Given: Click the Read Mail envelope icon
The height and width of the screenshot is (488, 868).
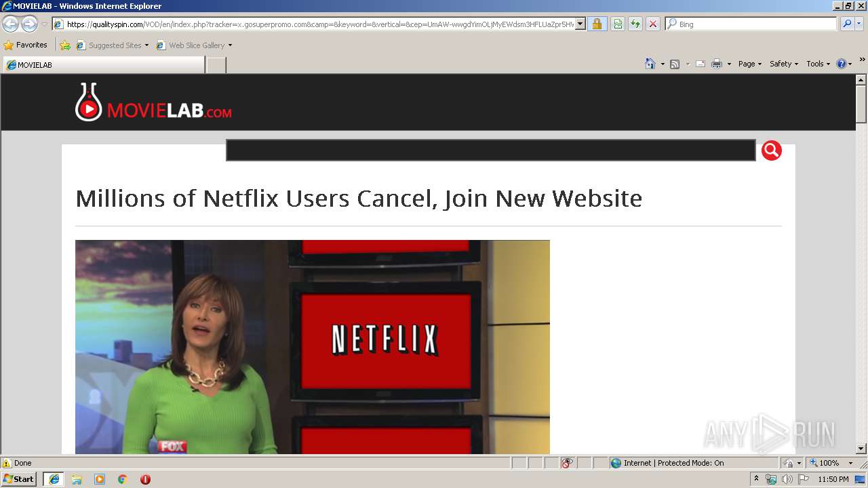Looking at the screenshot, I should tap(701, 64).
